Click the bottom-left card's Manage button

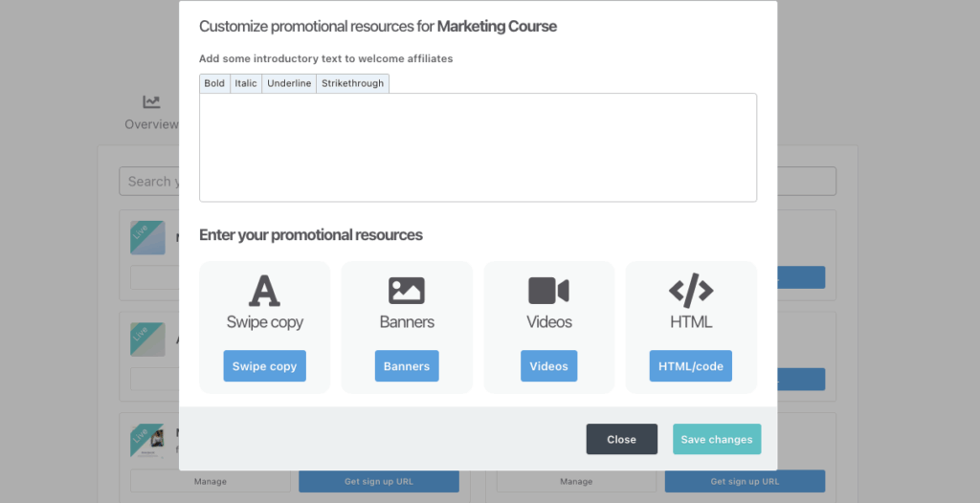[211, 482]
